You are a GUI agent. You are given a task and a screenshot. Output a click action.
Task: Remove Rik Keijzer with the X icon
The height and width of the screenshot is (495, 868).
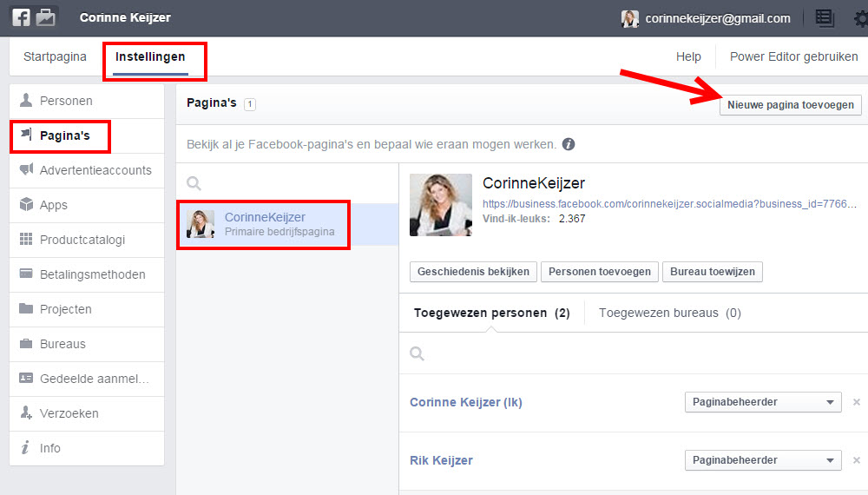pos(856,460)
